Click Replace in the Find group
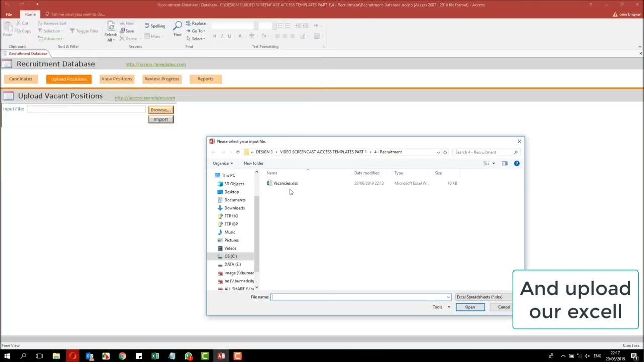The height and width of the screenshot is (362, 644). [196, 23]
